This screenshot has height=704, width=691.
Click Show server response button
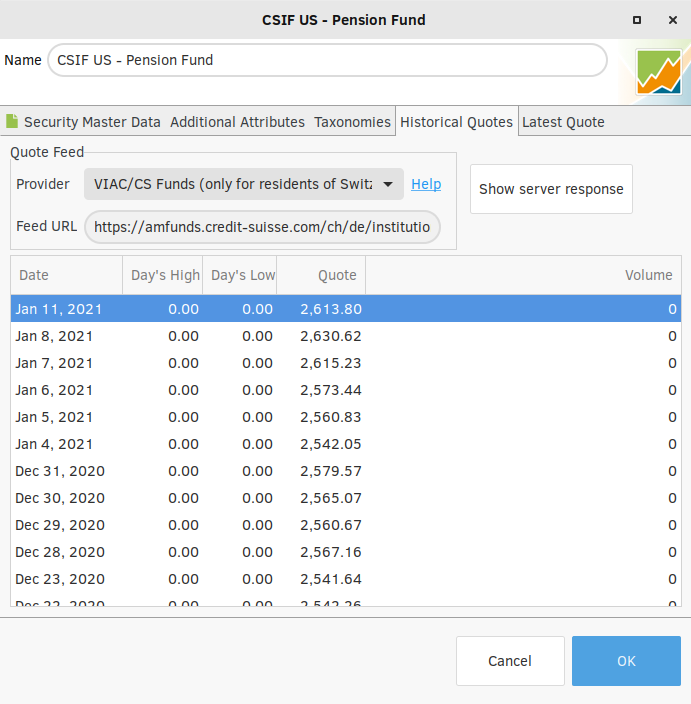pyautogui.click(x=551, y=189)
